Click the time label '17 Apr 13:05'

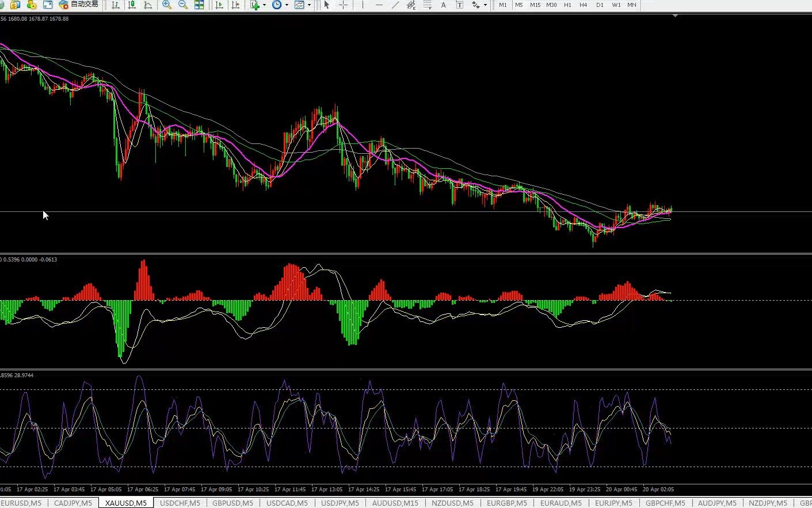(328, 490)
